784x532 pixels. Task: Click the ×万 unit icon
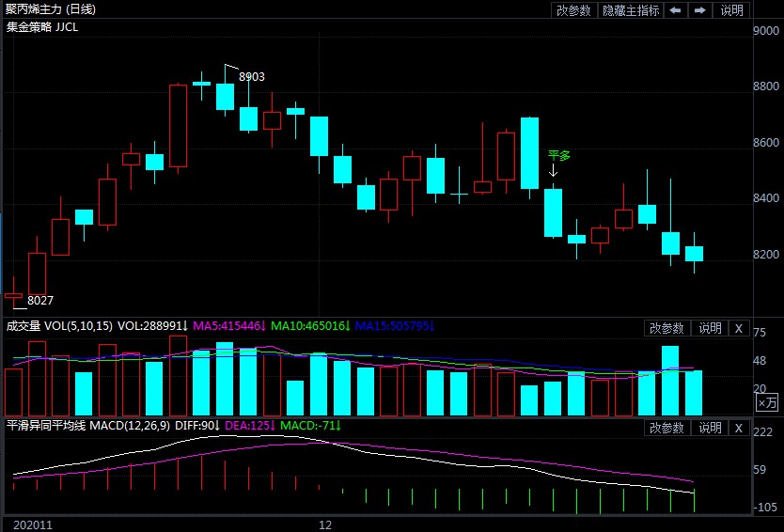(x=767, y=402)
